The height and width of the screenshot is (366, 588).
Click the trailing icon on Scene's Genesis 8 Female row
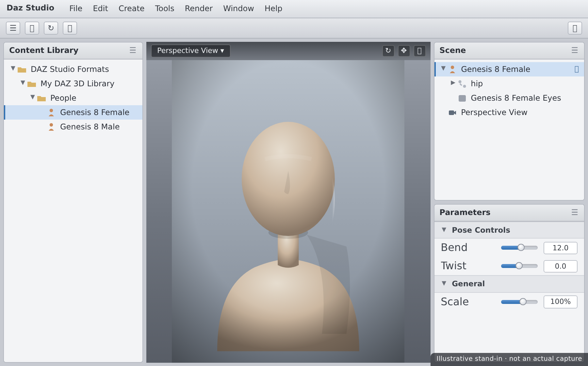[x=577, y=69]
